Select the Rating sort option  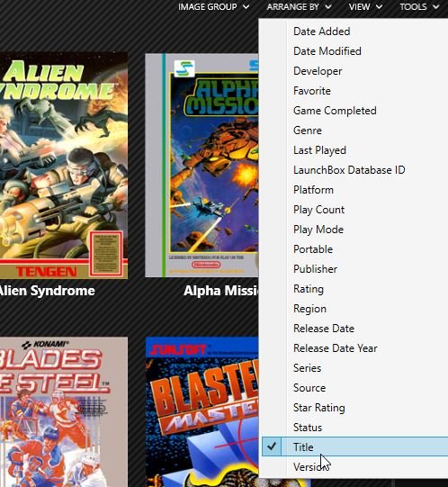pos(354,289)
